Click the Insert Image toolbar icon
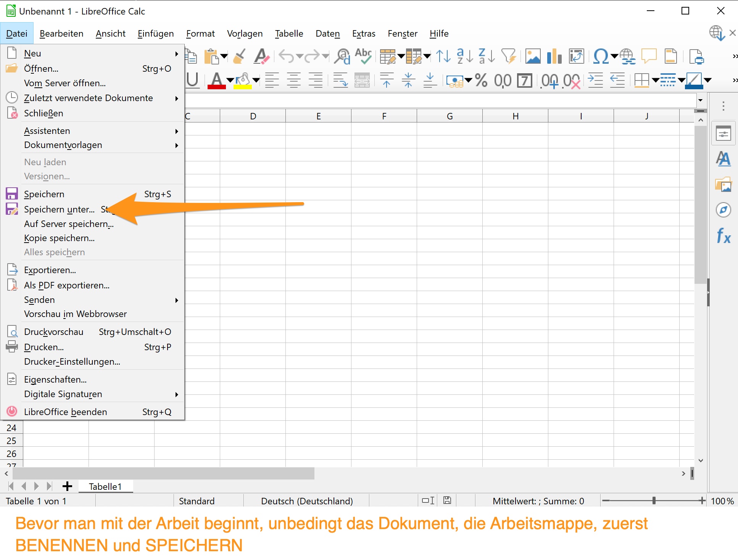The image size is (738, 560). click(533, 56)
